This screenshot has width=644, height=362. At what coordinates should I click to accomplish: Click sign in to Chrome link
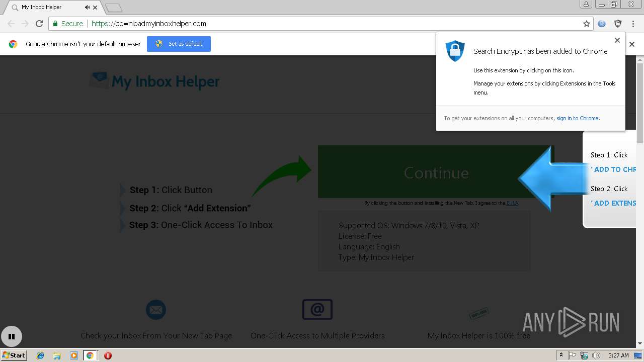point(578,118)
